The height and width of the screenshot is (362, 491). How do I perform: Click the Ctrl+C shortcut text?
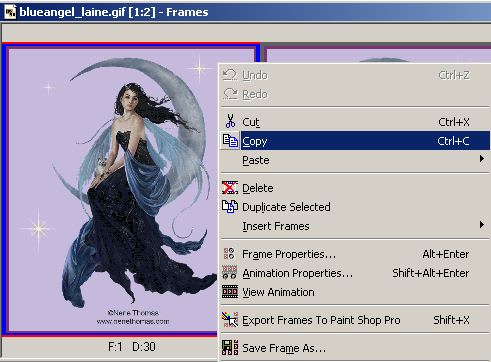point(453,141)
